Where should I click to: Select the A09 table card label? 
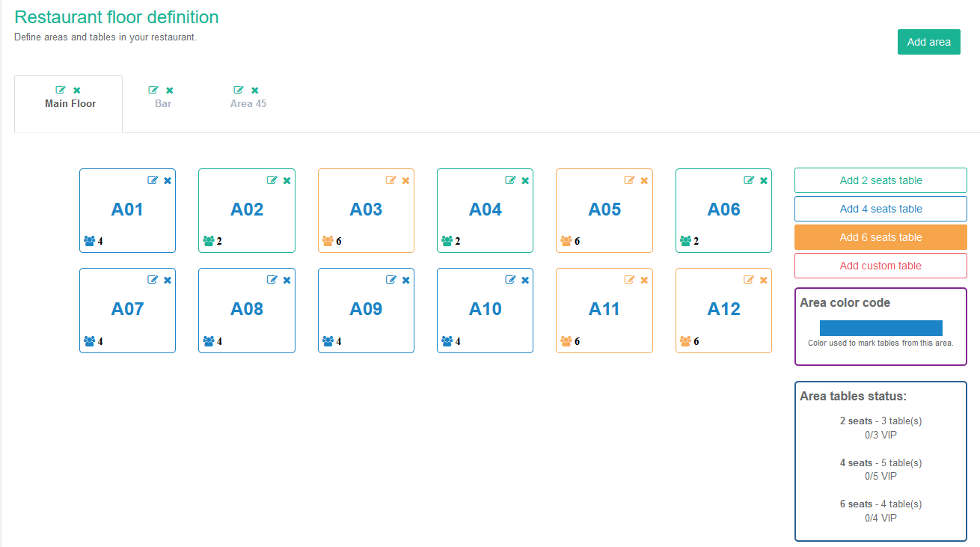click(x=366, y=309)
